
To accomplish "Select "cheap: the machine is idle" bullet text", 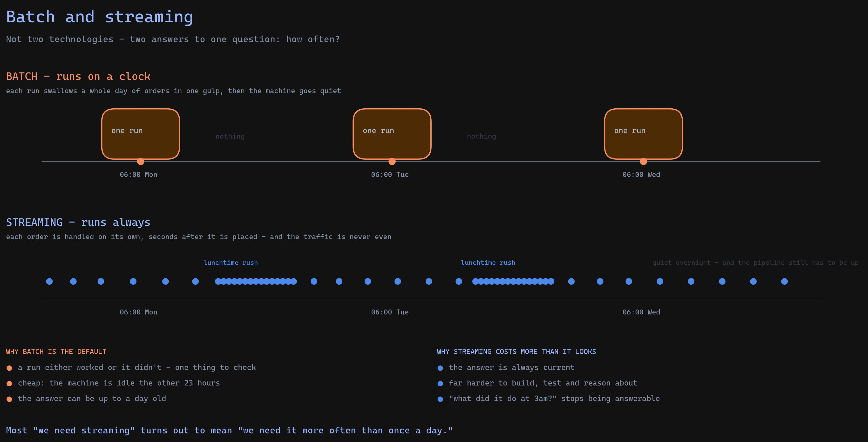I will (x=119, y=383).
